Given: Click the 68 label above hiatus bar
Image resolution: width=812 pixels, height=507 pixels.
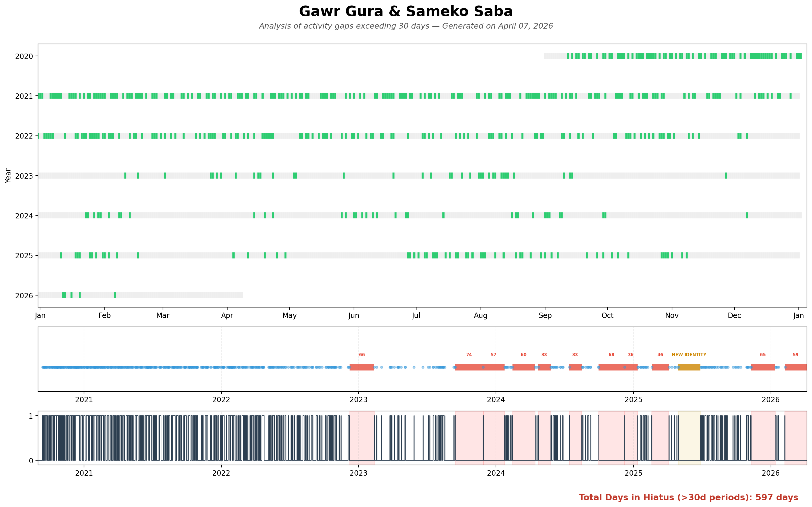Looking at the screenshot, I should (x=611, y=355).
